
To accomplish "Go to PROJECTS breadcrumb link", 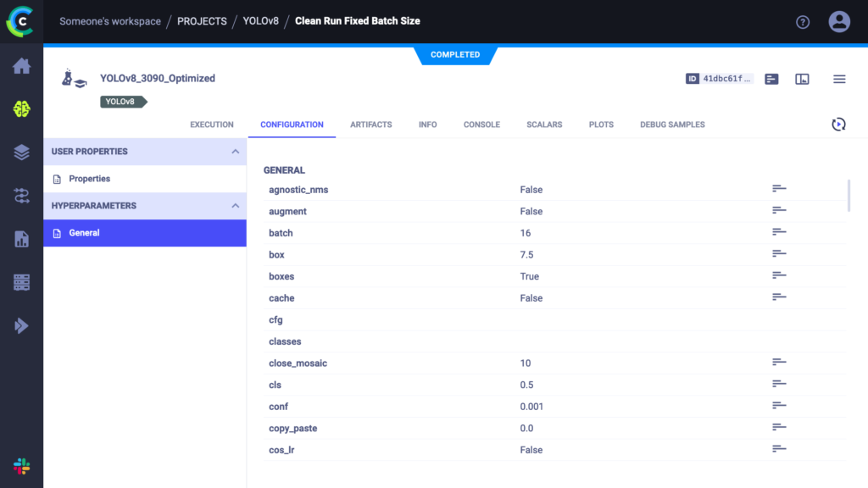I will [x=202, y=21].
